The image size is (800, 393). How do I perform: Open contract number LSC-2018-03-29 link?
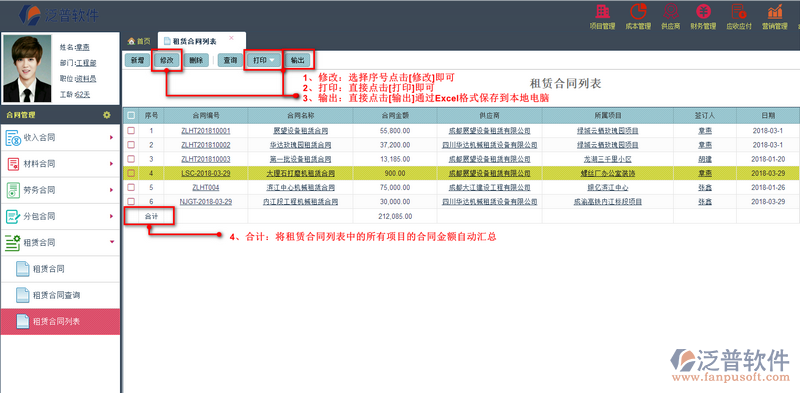[206, 173]
